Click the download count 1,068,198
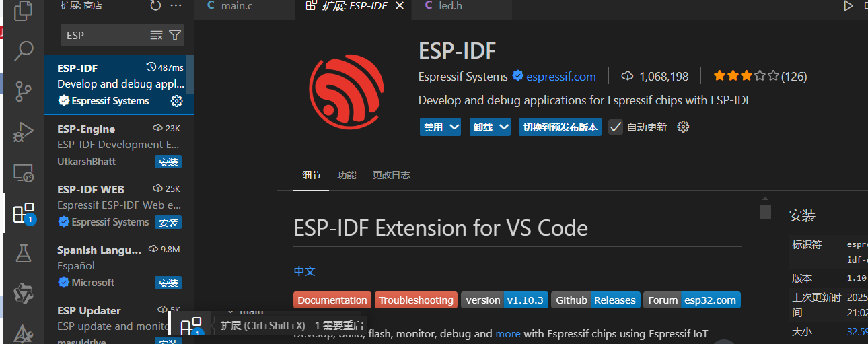The height and width of the screenshot is (344, 868). point(655,77)
